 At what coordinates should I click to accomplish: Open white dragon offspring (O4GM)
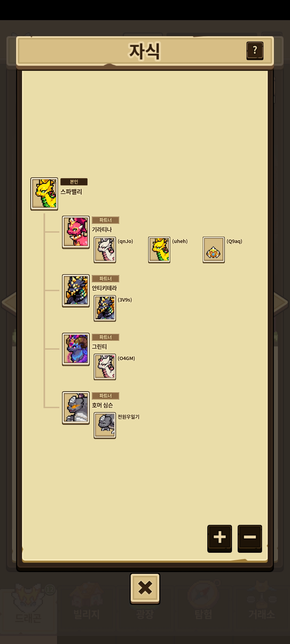[105, 367]
